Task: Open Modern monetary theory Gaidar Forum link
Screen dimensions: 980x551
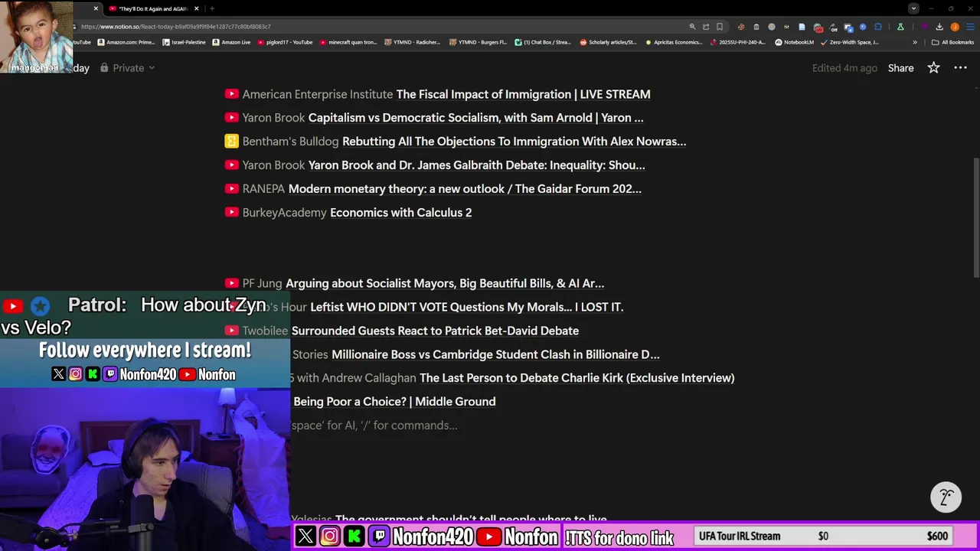Action: 465,189
